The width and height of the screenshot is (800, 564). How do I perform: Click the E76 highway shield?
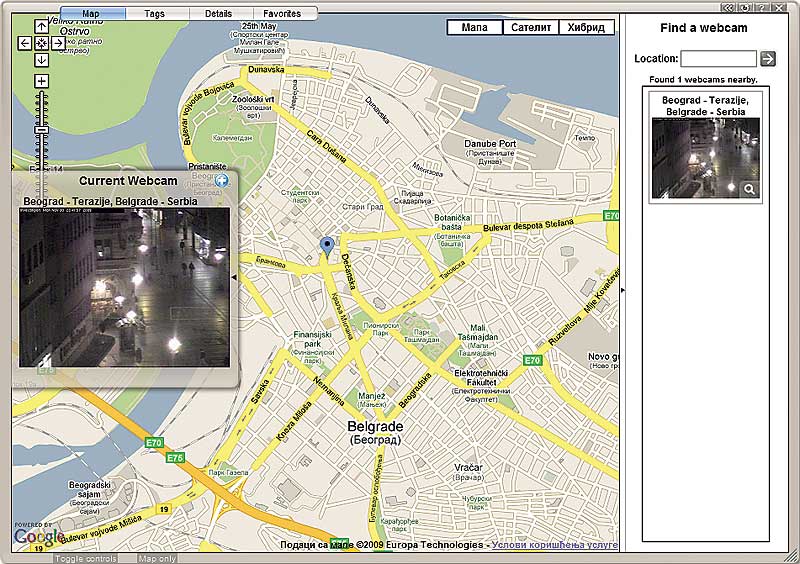tap(174, 458)
